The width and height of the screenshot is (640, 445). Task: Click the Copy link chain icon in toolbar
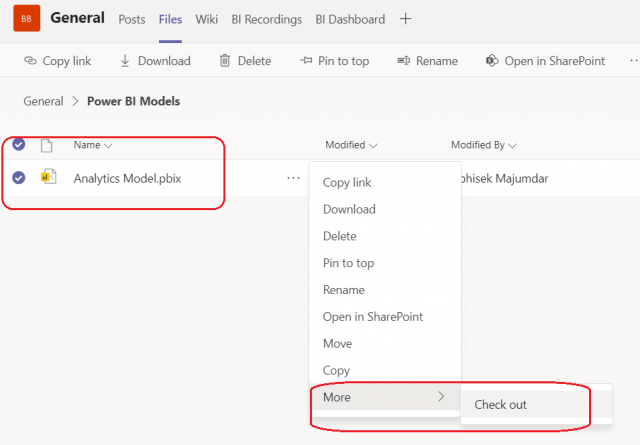[x=30, y=61]
